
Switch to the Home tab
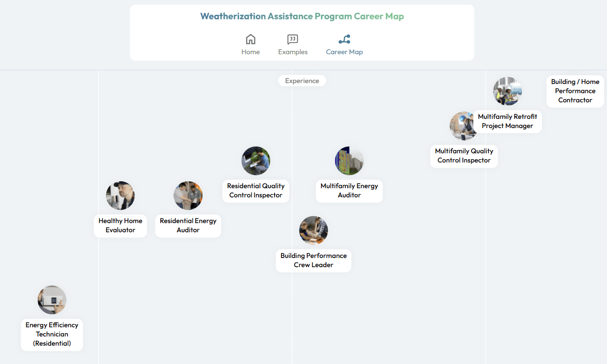click(x=250, y=45)
